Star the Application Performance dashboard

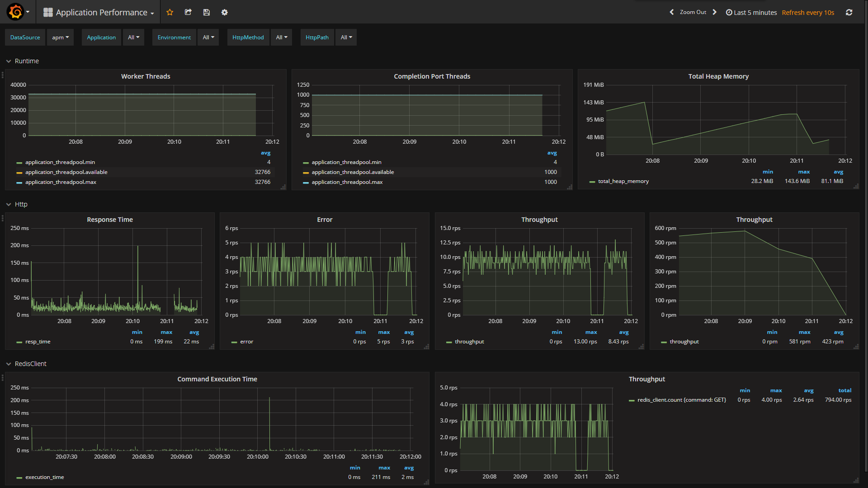tap(170, 13)
